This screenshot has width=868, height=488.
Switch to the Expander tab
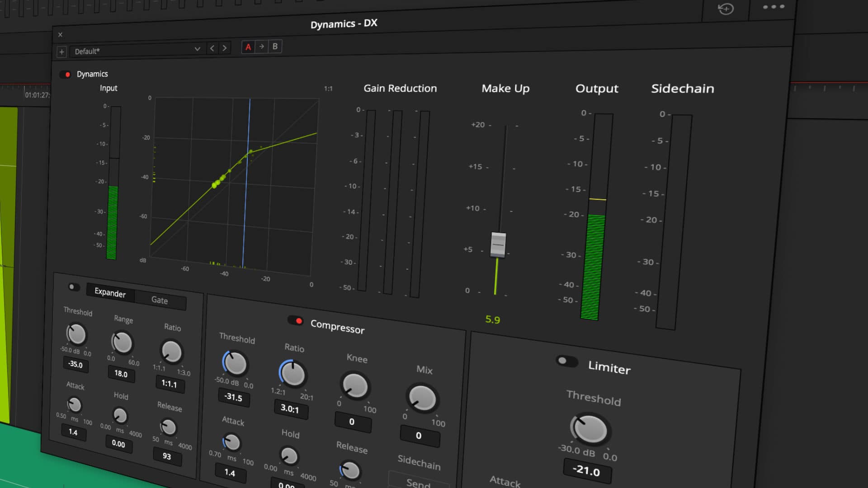(110, 293)
